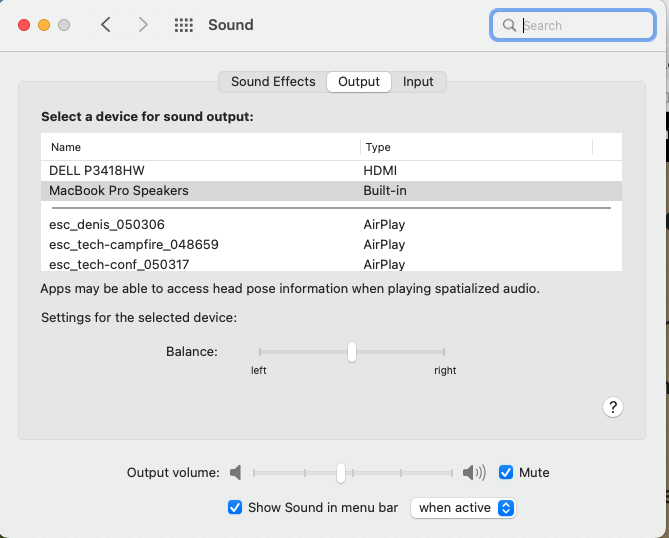Click the high volume speaker icon

pyautogui.click(x=473, y=472)
